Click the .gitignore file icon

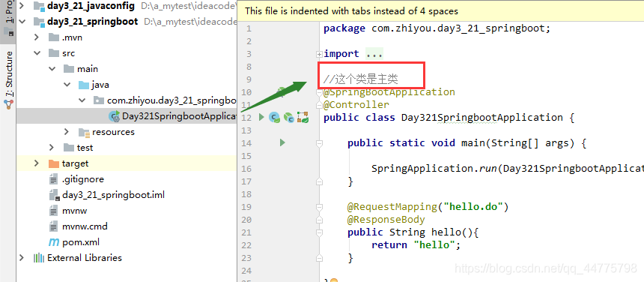click(53, 179)
